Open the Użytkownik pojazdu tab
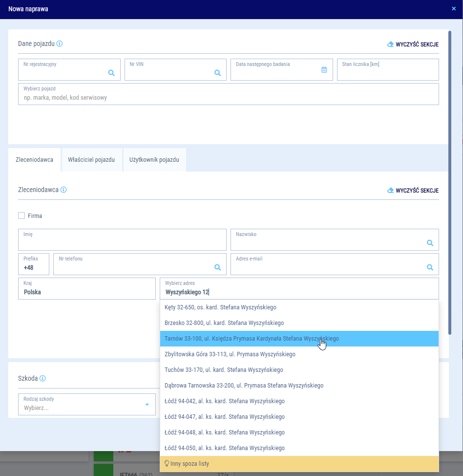This screenshot has height=476, width=463. click(x=154, y=160)
